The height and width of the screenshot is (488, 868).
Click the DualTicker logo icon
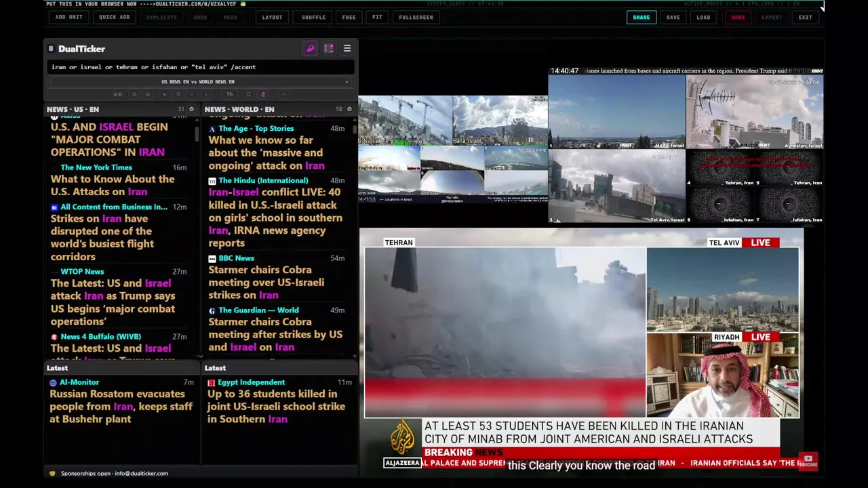tap(51, 49)
